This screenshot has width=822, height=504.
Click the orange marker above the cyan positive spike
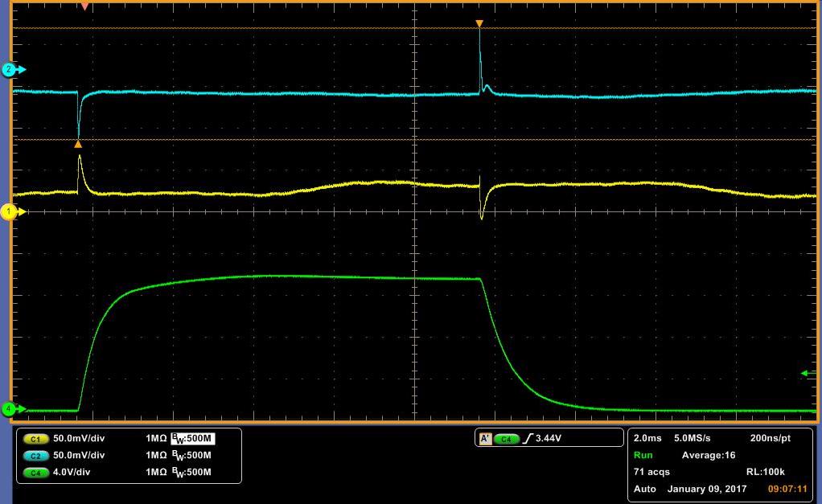479,23
